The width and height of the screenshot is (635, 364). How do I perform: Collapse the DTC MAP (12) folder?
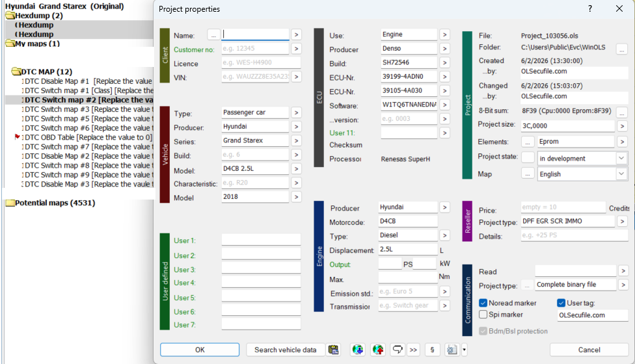(x=16, y=71)
